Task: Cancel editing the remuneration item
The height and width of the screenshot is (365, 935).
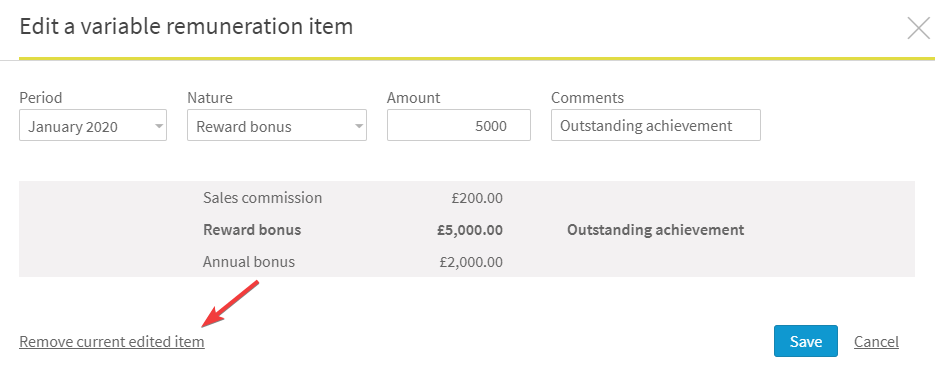Action: (x=876, y=342)
